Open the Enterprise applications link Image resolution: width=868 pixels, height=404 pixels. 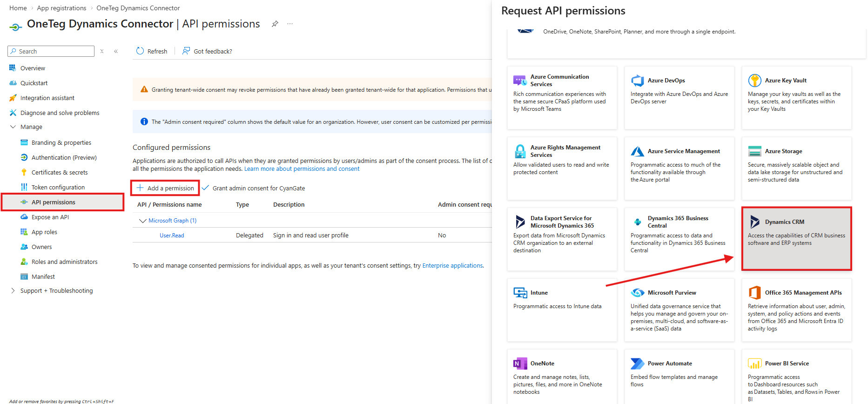point(452,266)
